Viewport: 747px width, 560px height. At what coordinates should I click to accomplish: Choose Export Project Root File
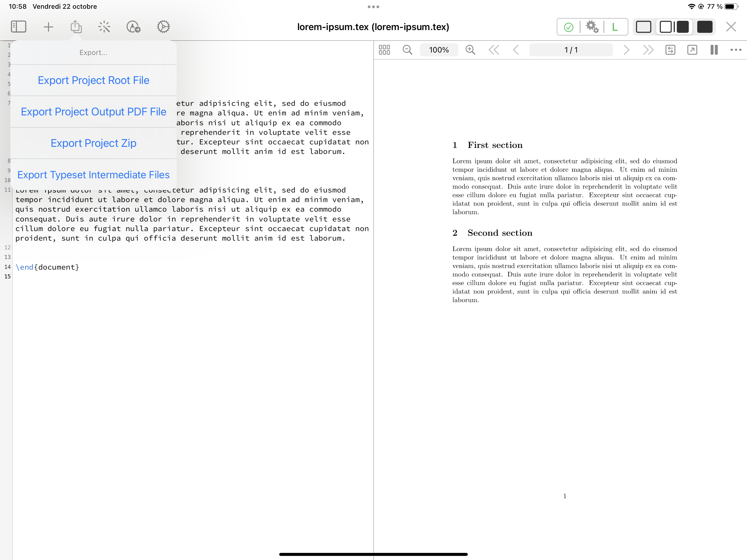coord(94,80)
